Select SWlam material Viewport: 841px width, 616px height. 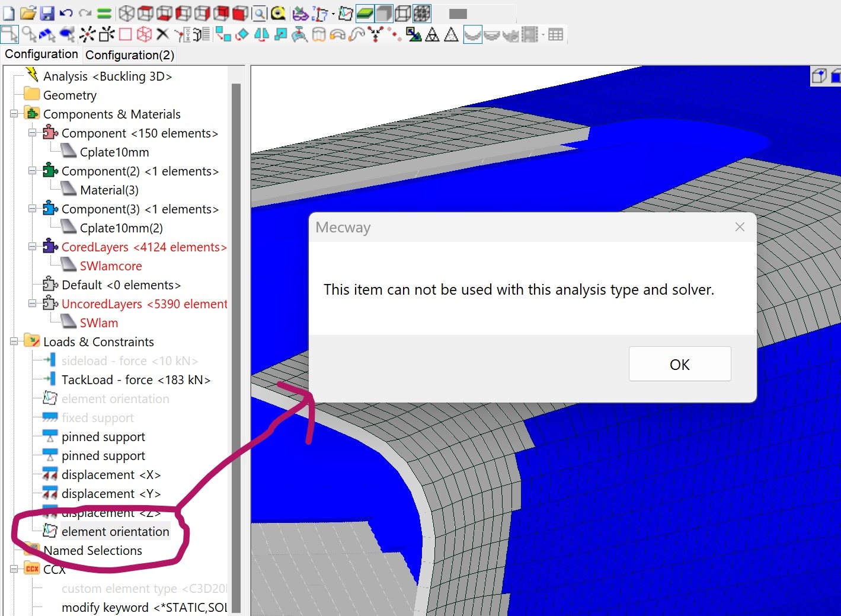coord(99,323)
